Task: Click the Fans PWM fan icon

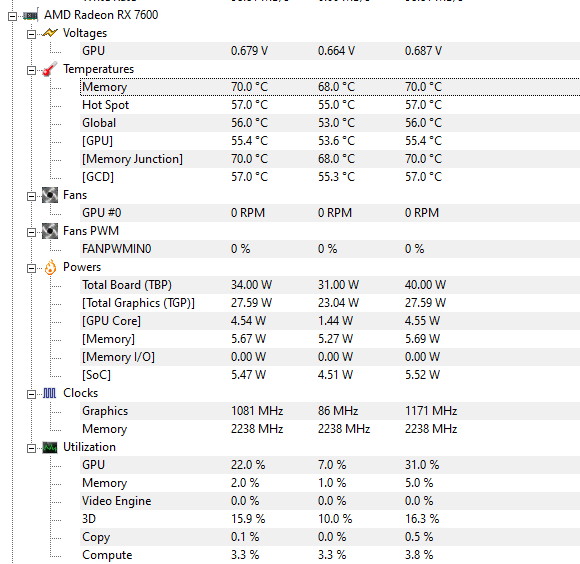Action: pos(50,231)
